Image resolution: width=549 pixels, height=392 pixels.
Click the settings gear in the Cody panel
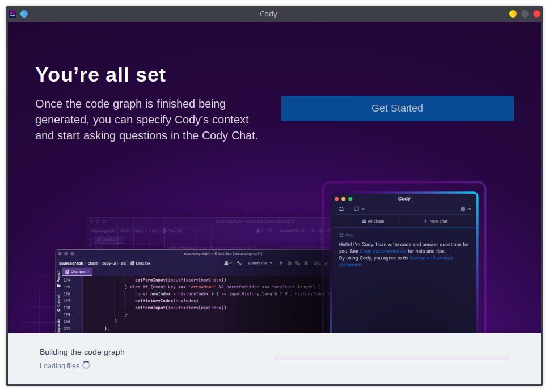point(463,209)
